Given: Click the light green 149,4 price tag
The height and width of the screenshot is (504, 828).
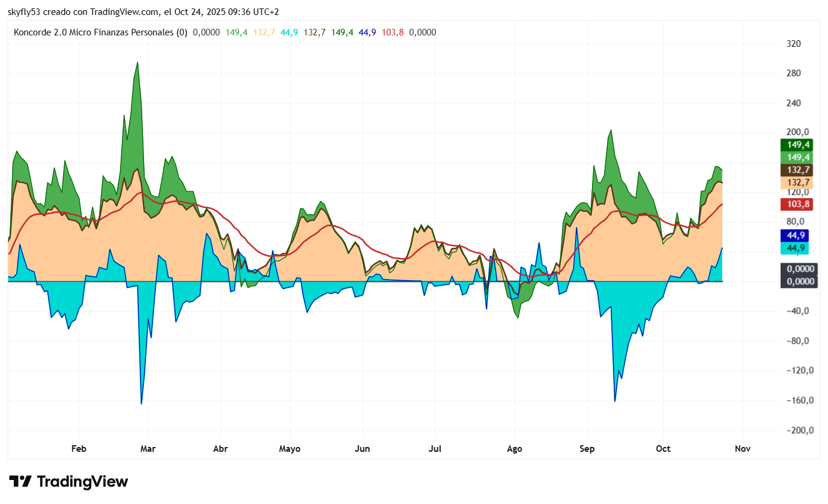Looking at the screenshot, I should coord(796,157).
